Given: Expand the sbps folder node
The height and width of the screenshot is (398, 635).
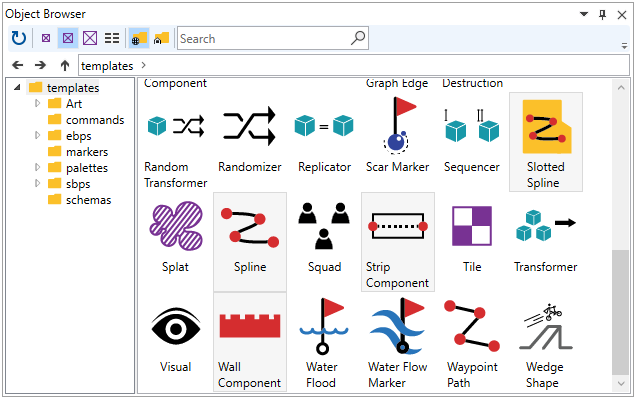Looking at the screenshot, I should pos(37,183).
